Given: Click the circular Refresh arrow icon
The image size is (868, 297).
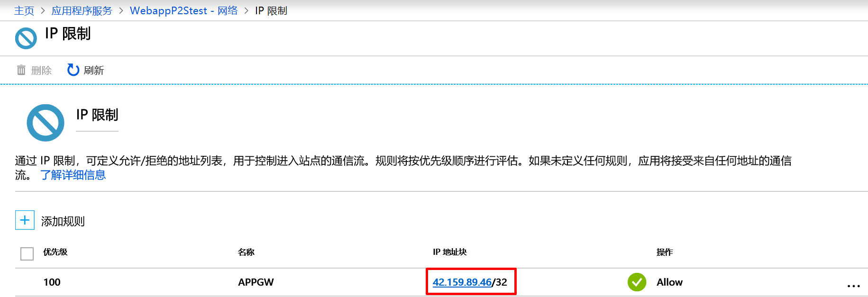Looking at the screenshot, I should (73, 70).
